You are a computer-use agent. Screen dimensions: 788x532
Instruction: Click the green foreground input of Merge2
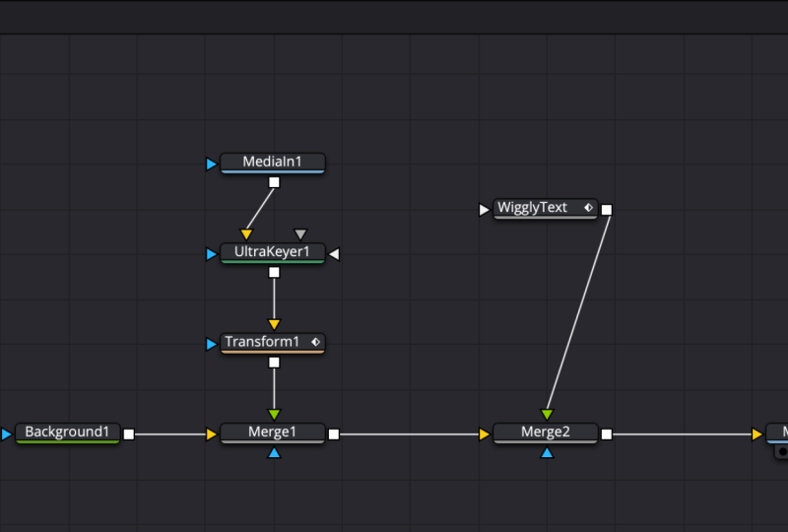tap(547, 415)
